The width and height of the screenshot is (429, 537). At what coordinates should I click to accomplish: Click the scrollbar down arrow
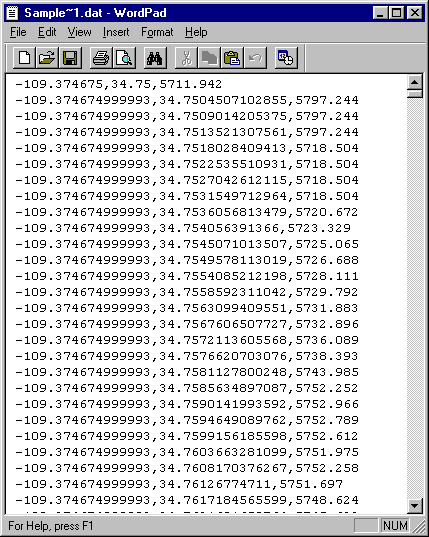pyautogui.click(x=414, y=505)
